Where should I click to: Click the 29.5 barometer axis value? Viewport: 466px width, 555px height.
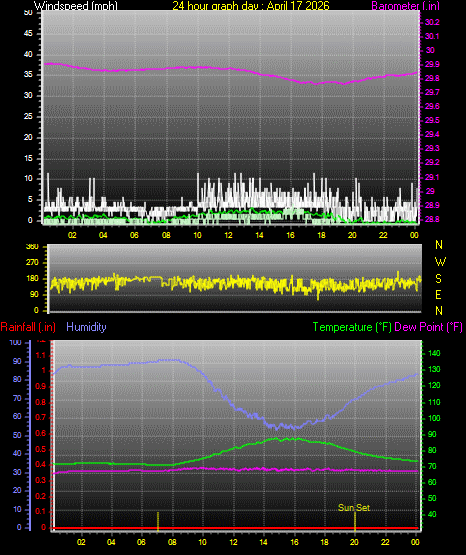pos(432,120)
